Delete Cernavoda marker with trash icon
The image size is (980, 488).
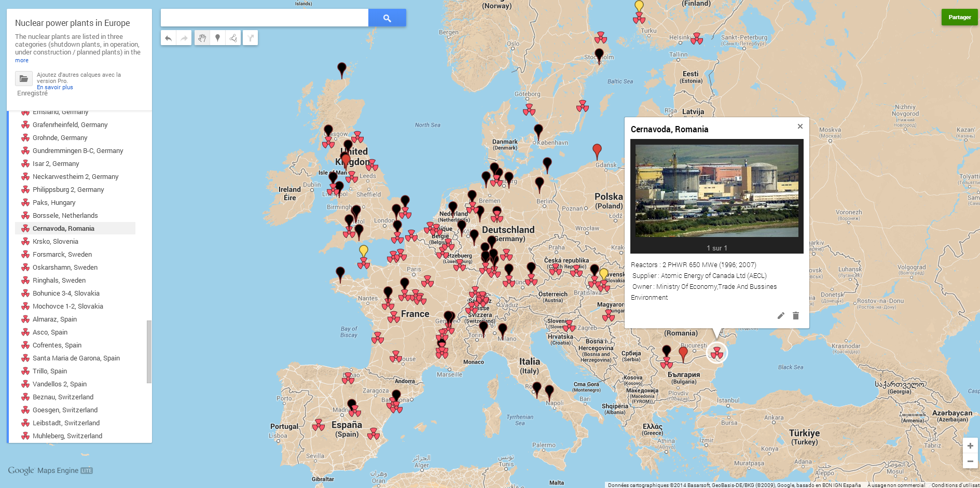[x=796, y=315]
